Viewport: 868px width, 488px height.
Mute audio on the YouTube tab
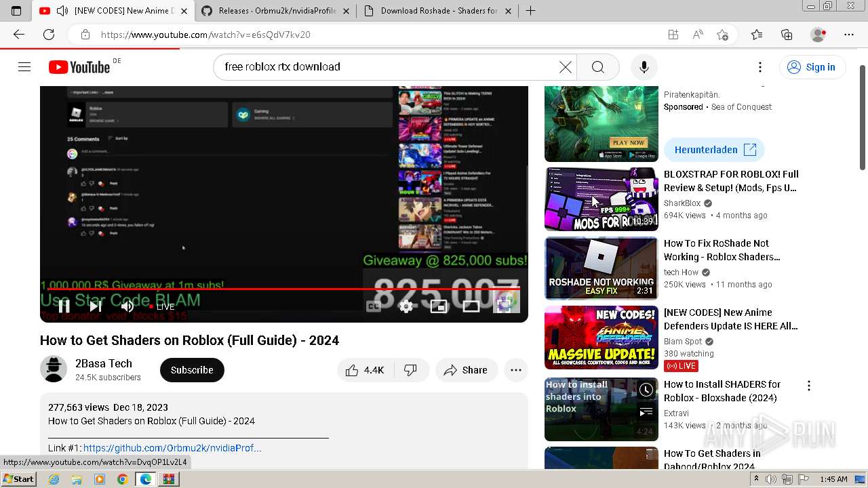(x=62, y=11)
